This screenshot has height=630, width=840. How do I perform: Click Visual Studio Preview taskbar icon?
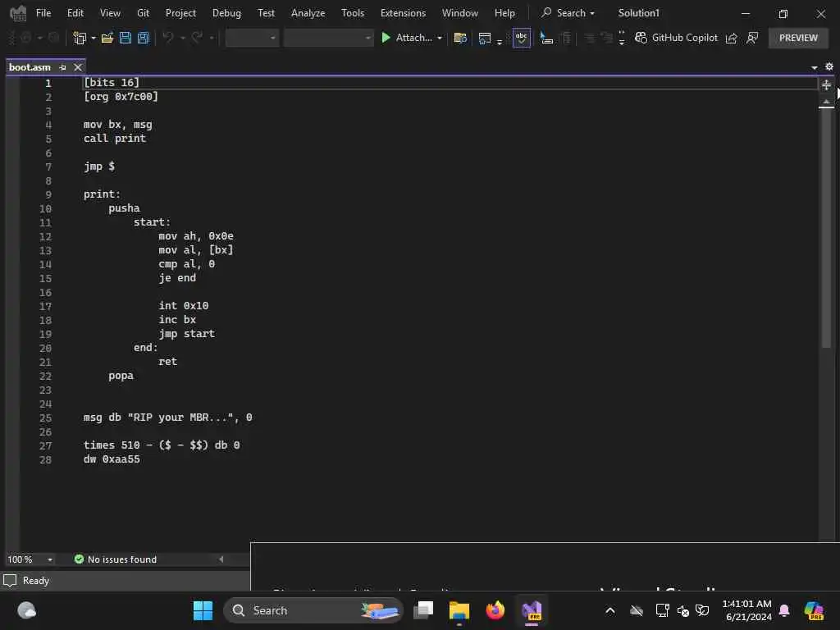(532, 610)
